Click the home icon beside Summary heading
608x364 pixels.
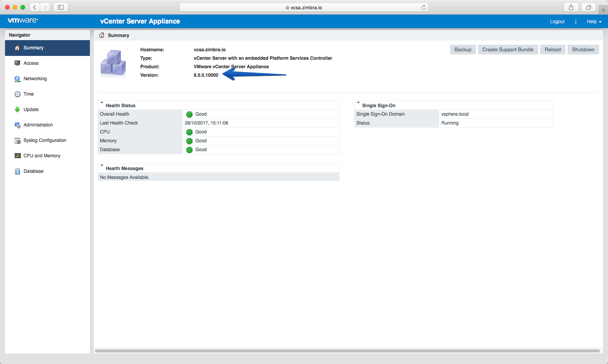102,35
